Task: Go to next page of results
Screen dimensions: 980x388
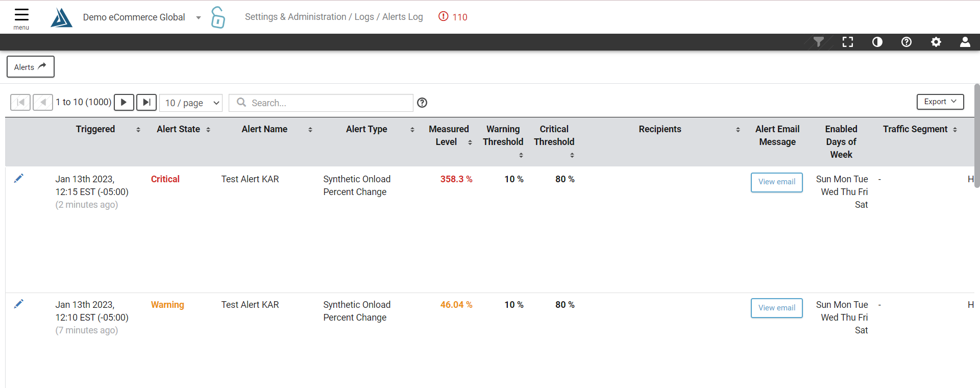Action: click(124, 102)
